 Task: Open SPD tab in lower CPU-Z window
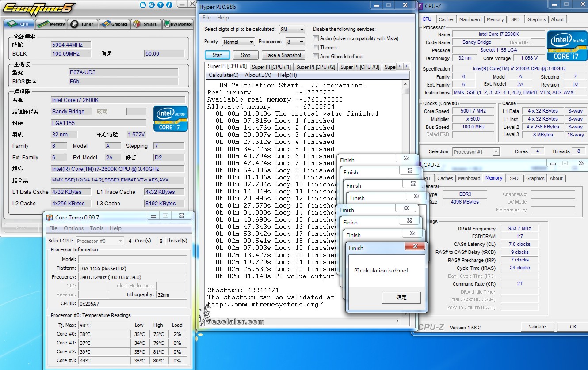[514, 178]
